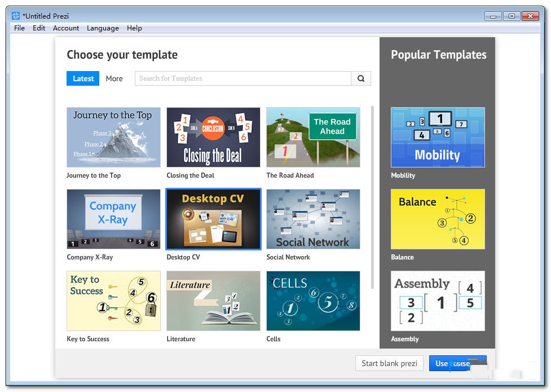Open the File menu
The width and height of the screenshot is (551, 392).
[19, 28]
